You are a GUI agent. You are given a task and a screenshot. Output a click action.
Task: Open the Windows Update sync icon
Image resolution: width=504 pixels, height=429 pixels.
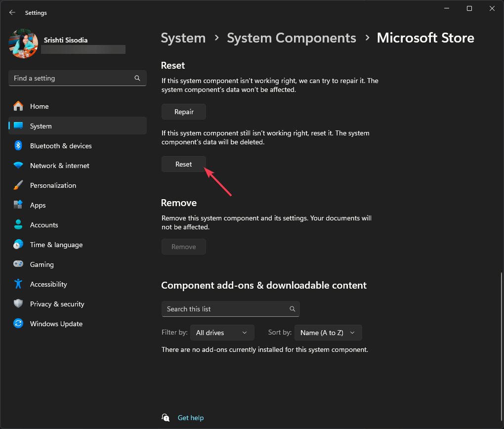[18, 324]
